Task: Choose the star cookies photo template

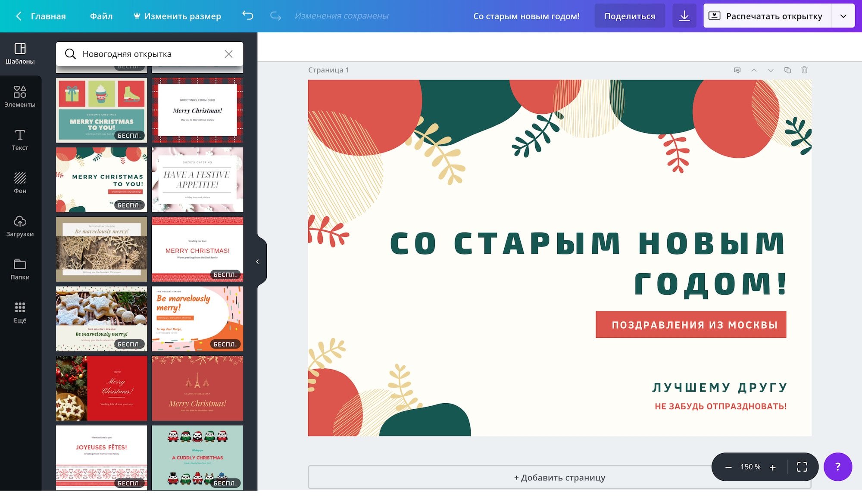Action: coord(102,319)
